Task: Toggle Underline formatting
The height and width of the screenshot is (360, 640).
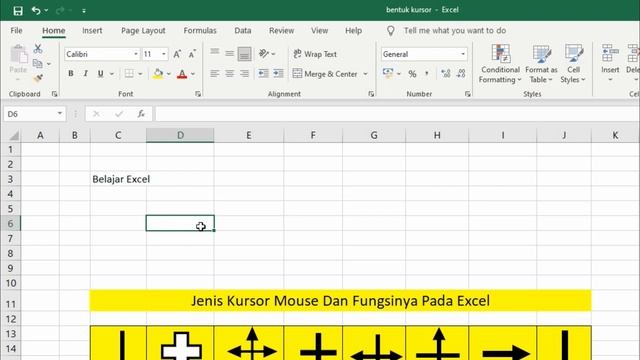Action: pyautogui.click(x=100, y=74)
